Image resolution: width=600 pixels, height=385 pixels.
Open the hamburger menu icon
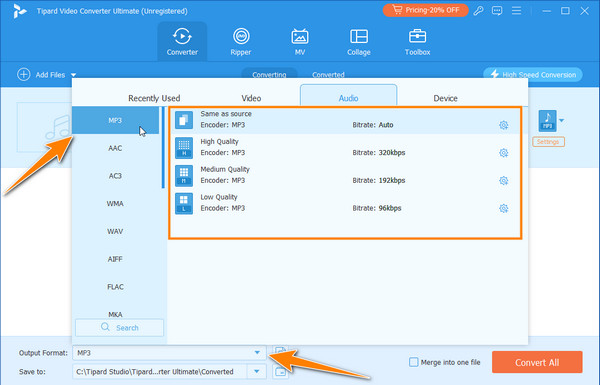pyautogui.click(x=516, y=11)
